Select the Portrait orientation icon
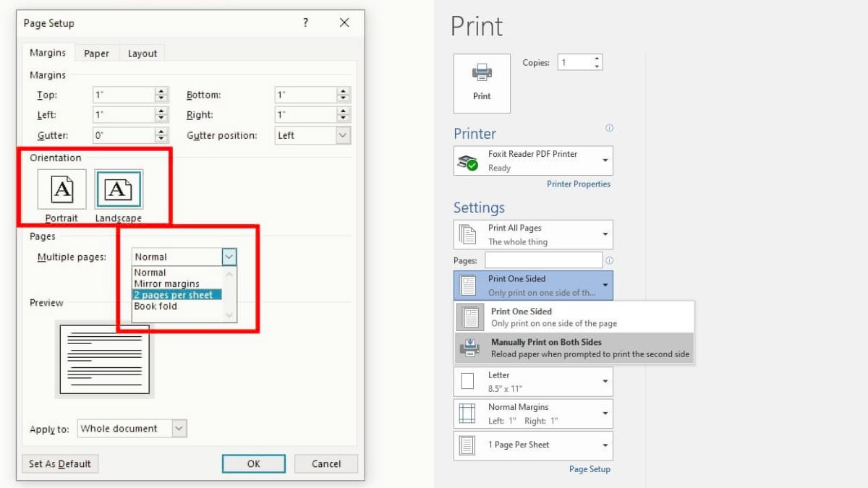 point(61,189)
